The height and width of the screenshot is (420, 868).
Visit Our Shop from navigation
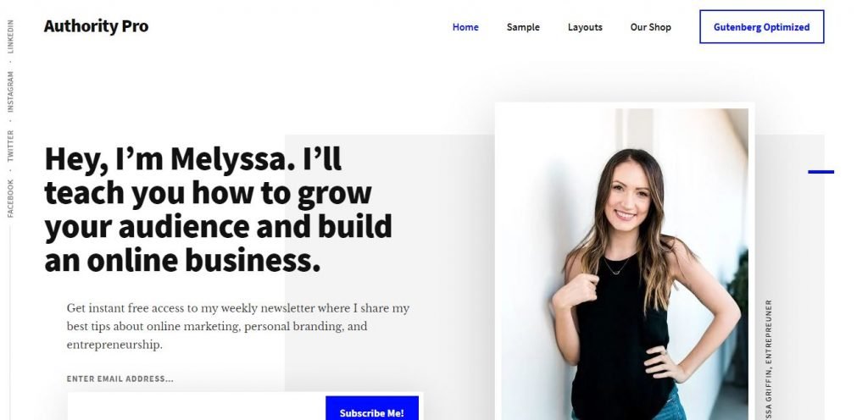click(x=650, y=27)
